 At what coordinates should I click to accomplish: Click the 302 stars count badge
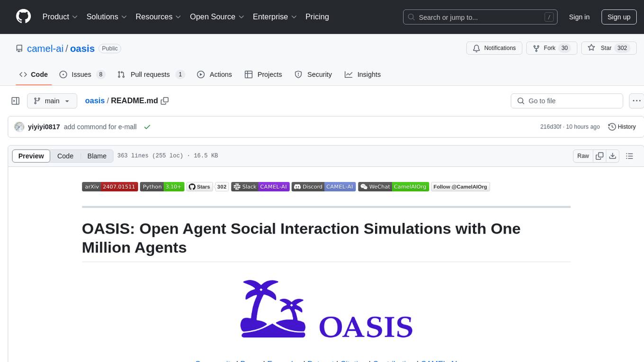(222, 187)
